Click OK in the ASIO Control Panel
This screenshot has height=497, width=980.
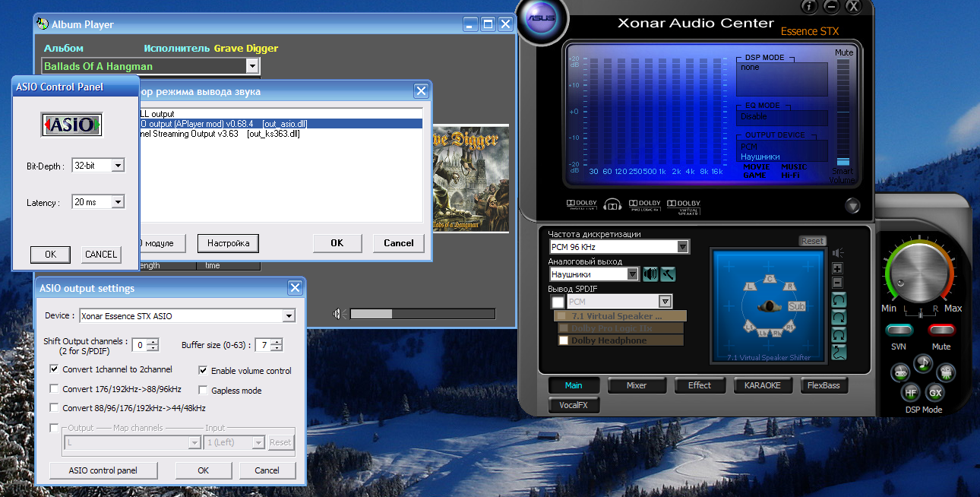pyautogui.click(x=51, y=255)
